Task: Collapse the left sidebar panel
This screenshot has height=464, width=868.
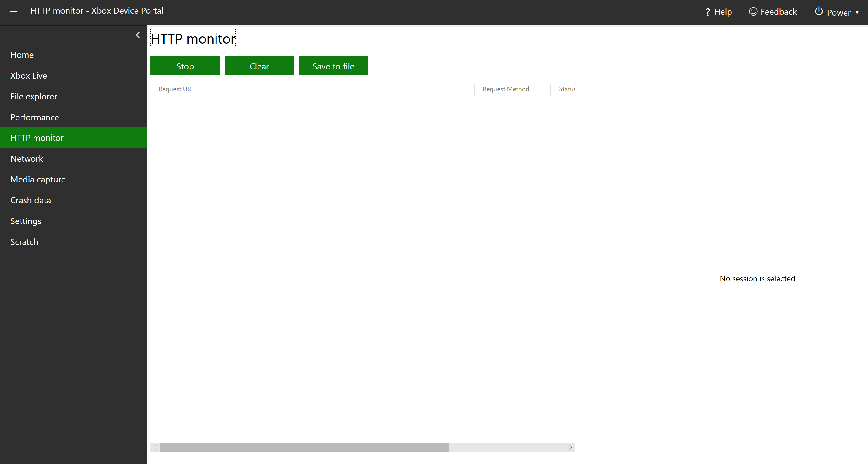Action: click(138, 35)
